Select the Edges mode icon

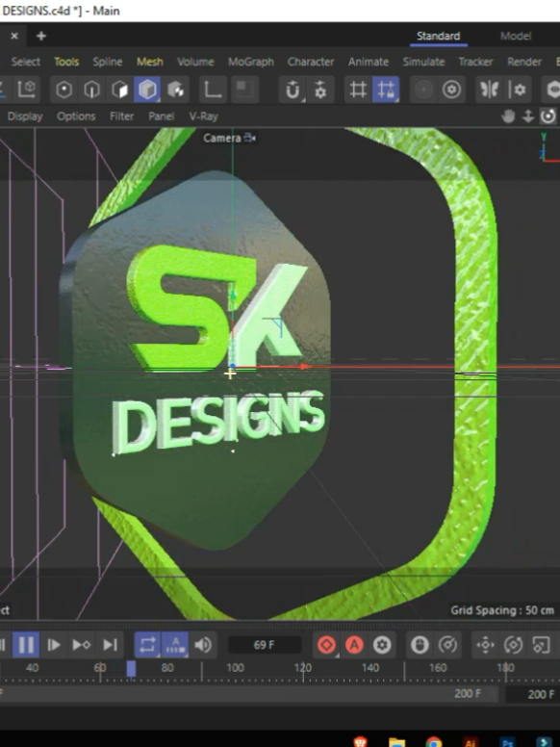coord(91,90)
